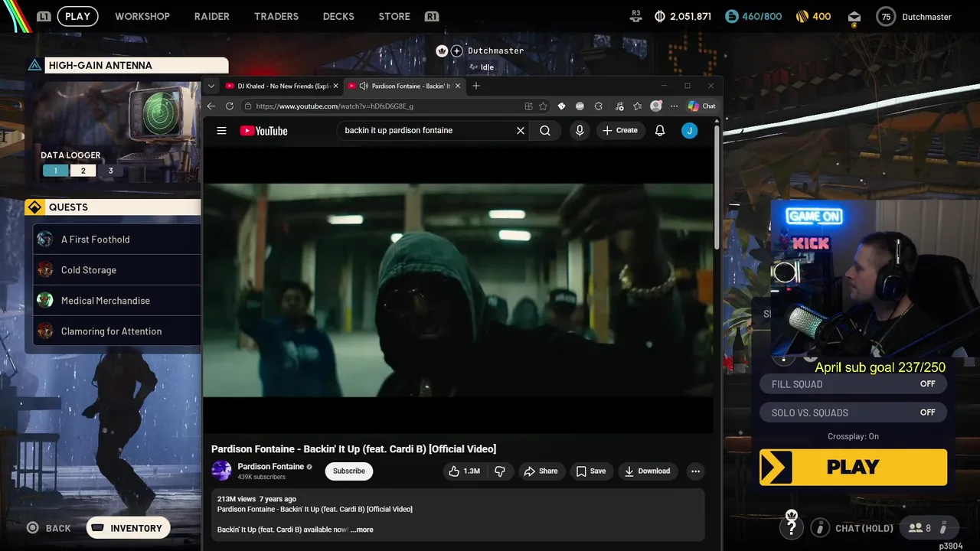
Task: Open the in-game mailbox envelope icon
Action: click(x=854, y=17)
